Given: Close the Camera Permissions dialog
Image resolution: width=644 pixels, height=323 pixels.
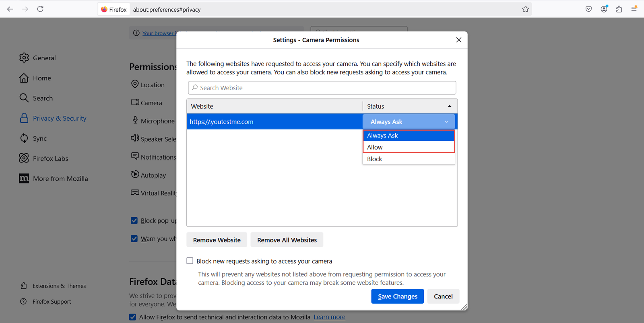Looking at the screenshot, I should (x=458, y=40).
